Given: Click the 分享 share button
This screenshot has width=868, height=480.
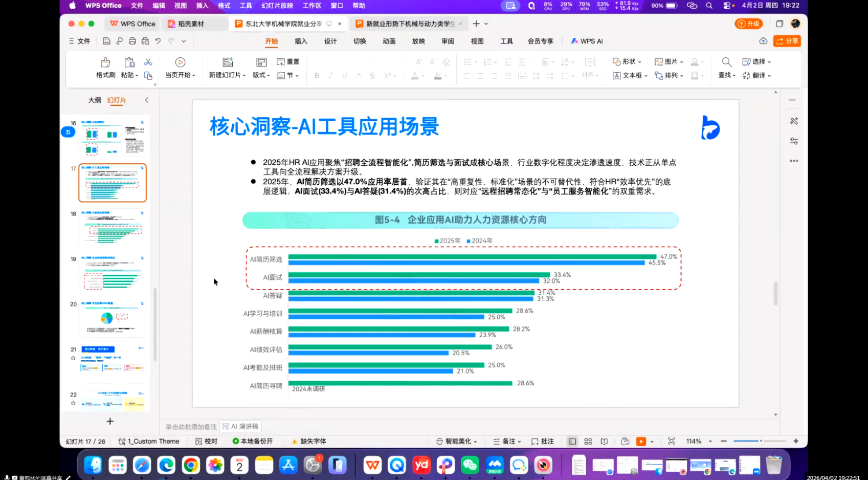Looking at the screenshot, I should pyautogui.click(x=787, y=41).
